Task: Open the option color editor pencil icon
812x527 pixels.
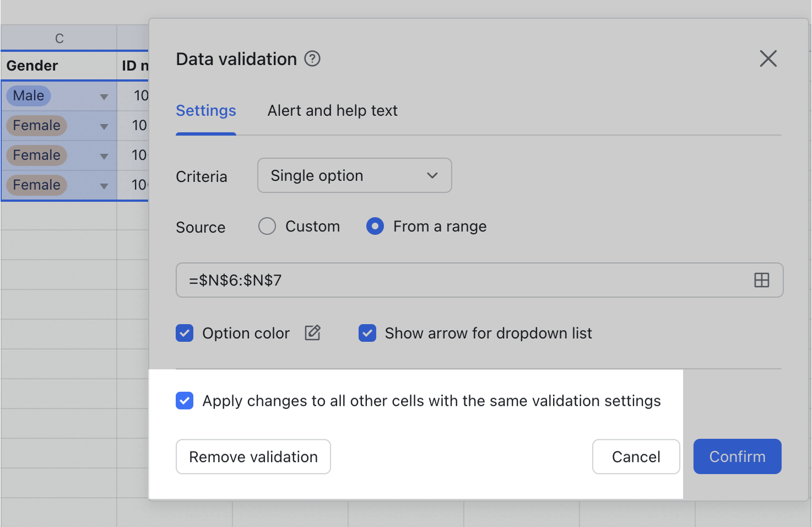Action: point(312,333)
